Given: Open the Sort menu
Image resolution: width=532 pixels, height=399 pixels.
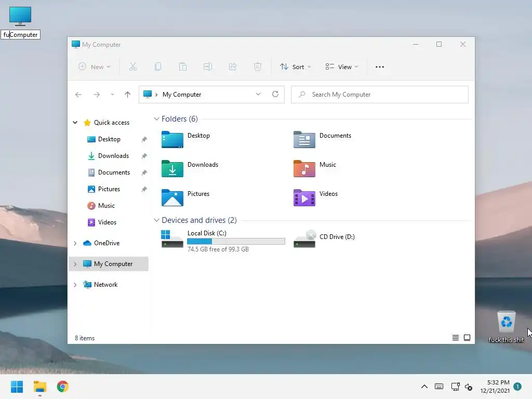Looking at the screenshot, I should click(x=295, y=67).
